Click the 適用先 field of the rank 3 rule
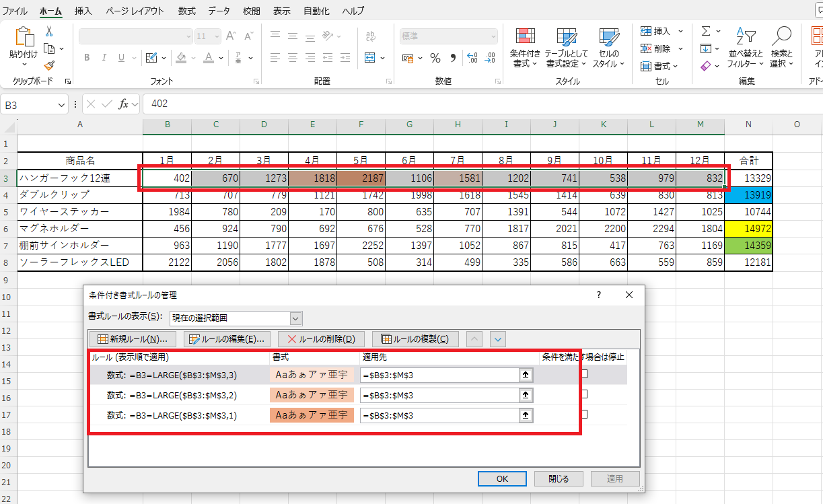 439,375
